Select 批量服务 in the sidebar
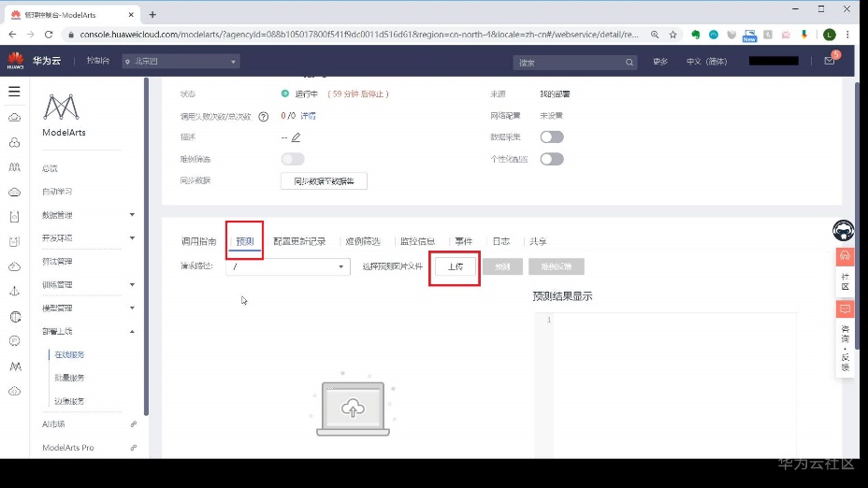Viewport: 868px width, 488px height. point(69,378)
